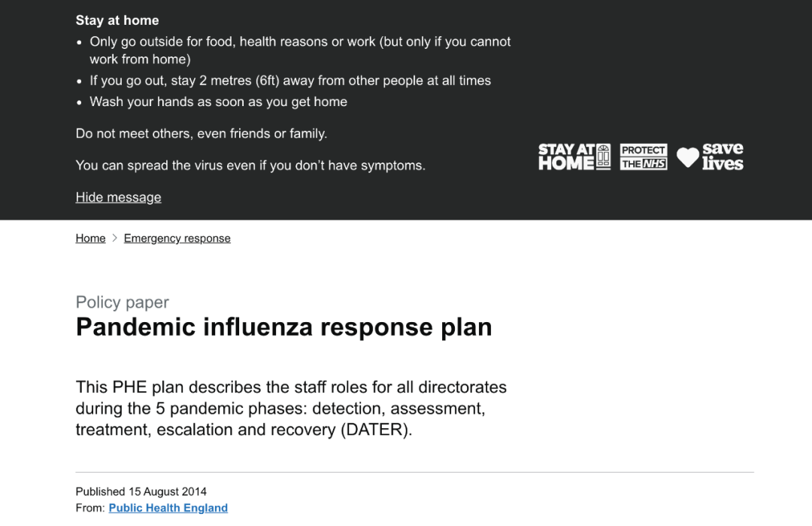Click the Pandemic influenza response plan heading
This screenshot has height=526, width=812.
[x=283, y=327]
